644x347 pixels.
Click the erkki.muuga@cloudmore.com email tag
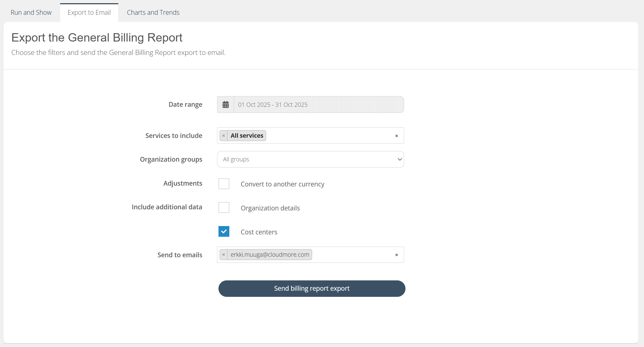click(x=269, y=254)
